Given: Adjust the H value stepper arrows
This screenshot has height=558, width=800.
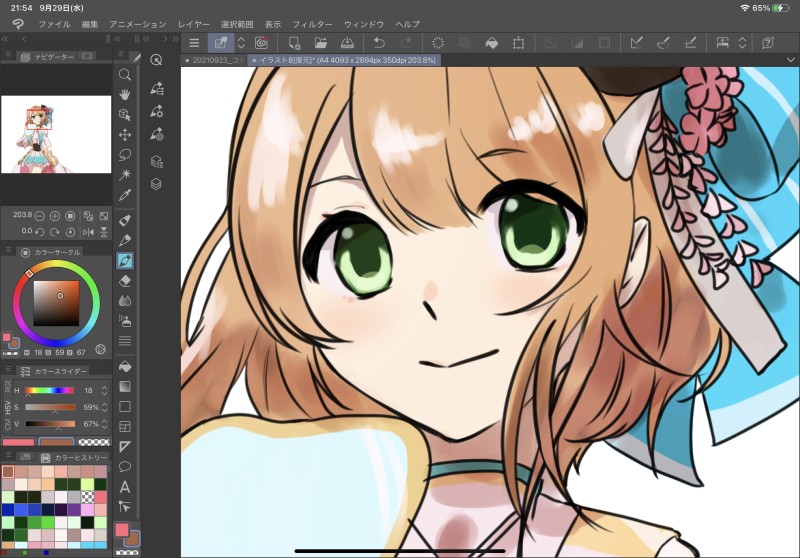Looking at the screenshot, I should tap(104, 391).
